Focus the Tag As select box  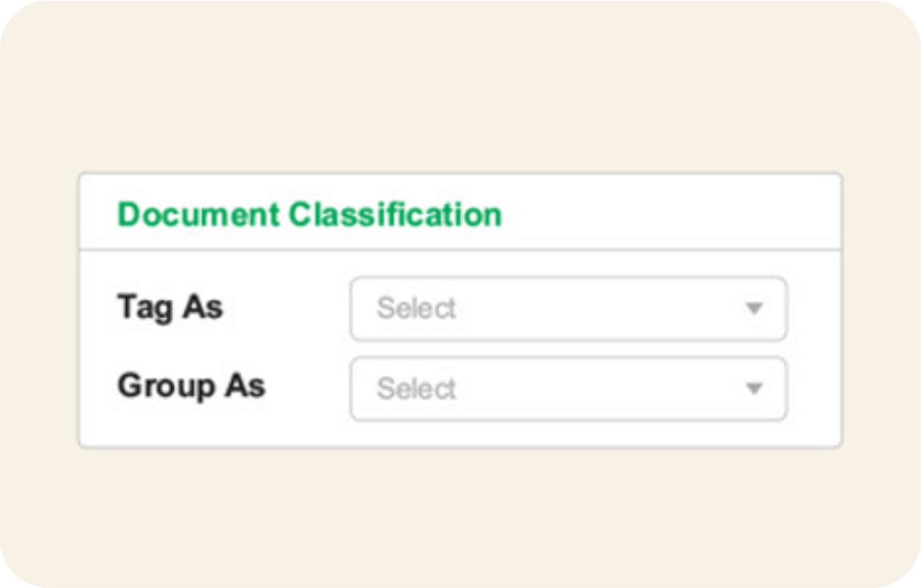567,308
